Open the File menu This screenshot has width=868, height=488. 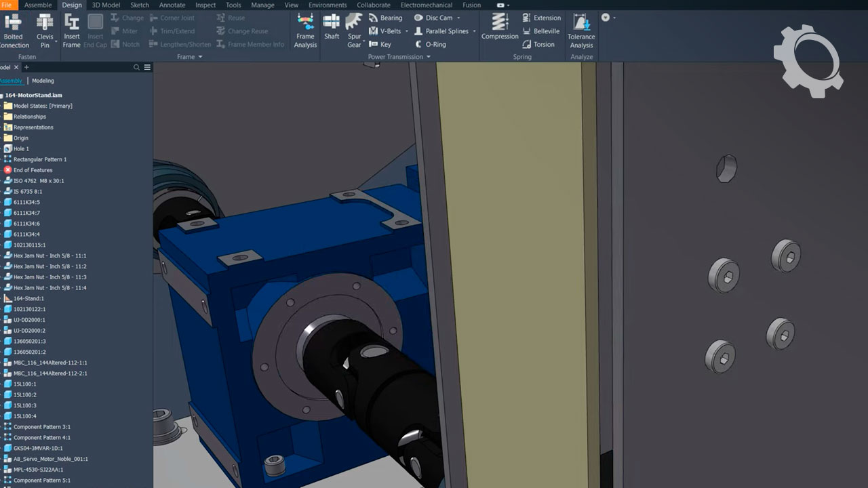(7, 5)
